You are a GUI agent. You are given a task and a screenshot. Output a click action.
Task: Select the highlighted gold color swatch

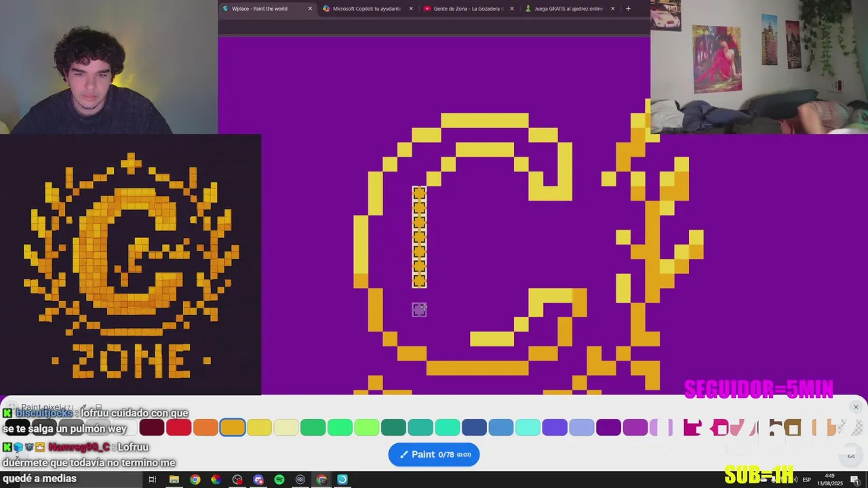coord(233,427)
